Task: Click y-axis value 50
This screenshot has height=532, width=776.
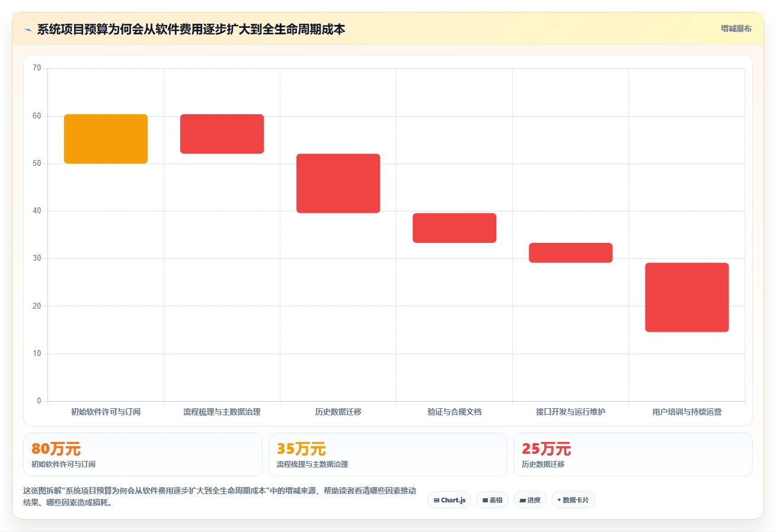Action: [x=37, y=164]
